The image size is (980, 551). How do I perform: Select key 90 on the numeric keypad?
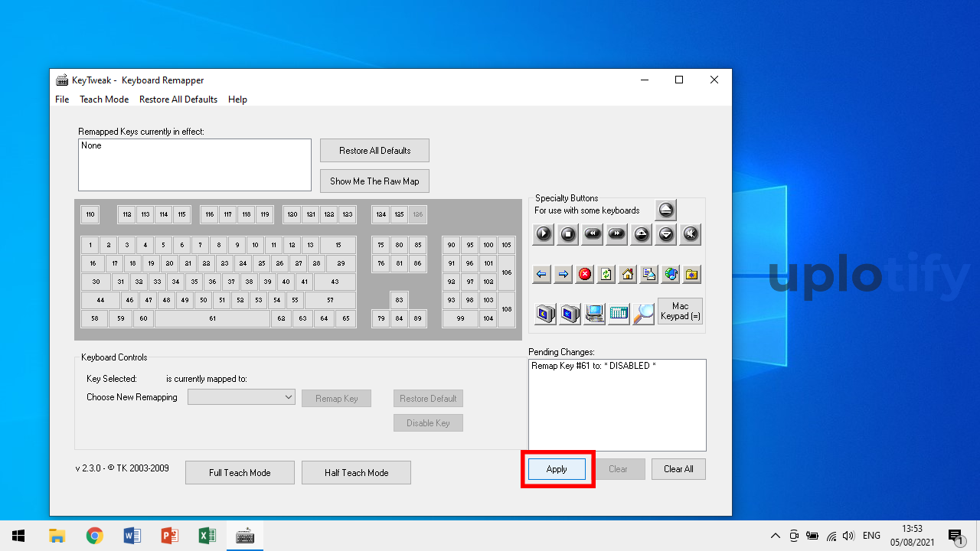452,245
